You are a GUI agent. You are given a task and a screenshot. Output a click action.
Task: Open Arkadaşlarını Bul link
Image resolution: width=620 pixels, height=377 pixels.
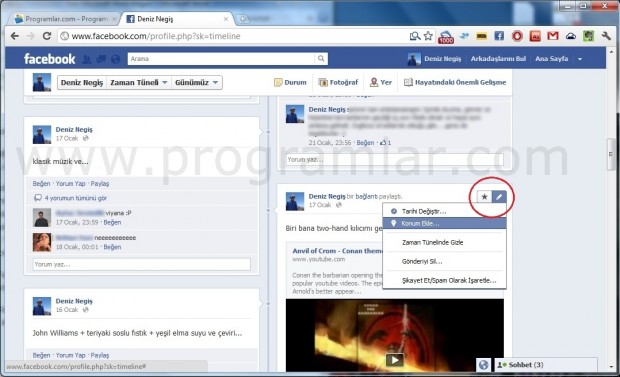coord(498,59)
